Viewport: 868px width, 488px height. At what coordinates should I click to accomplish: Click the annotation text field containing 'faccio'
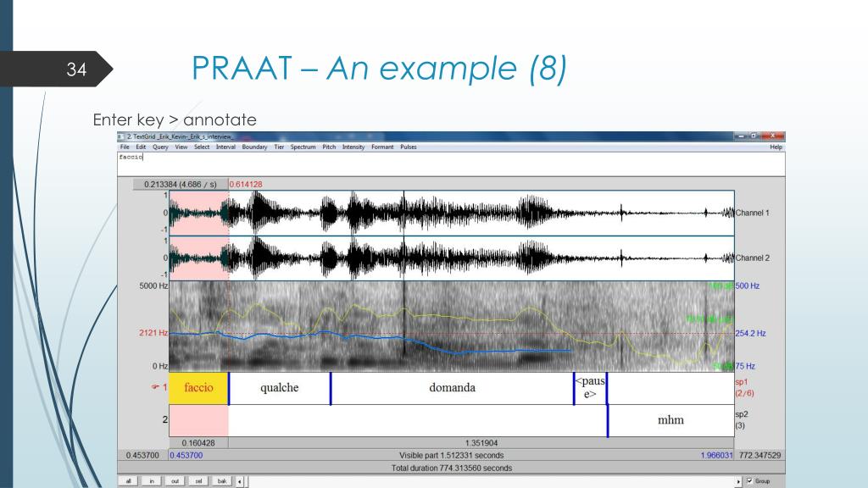click(451, 164)
